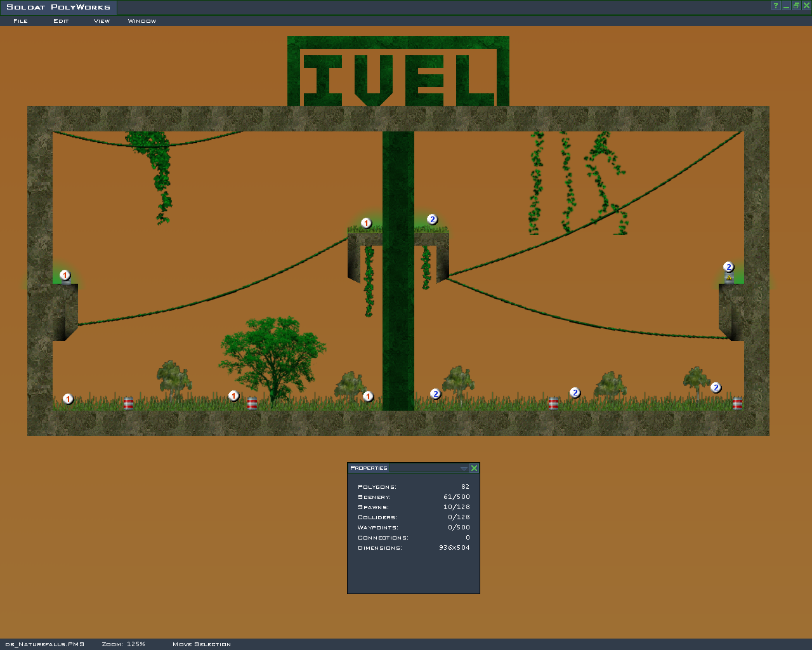
Task: Open the View menu
Action: pos(101,21)
